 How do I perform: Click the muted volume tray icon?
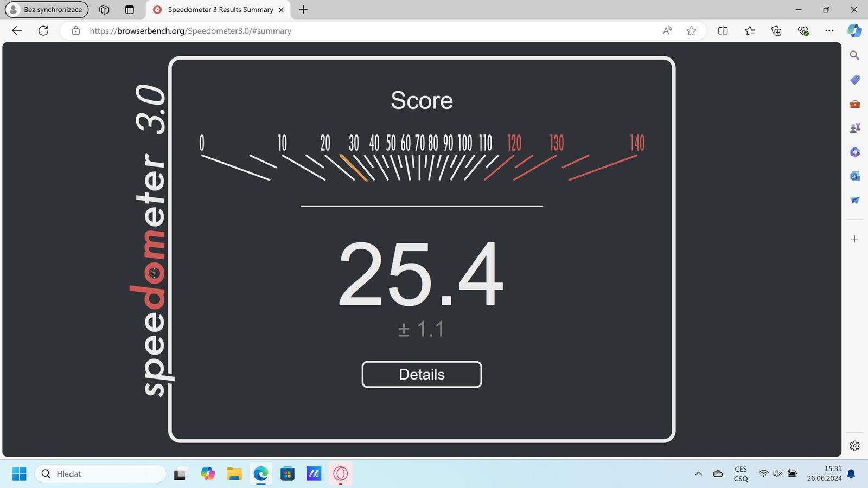pos(777,474)
